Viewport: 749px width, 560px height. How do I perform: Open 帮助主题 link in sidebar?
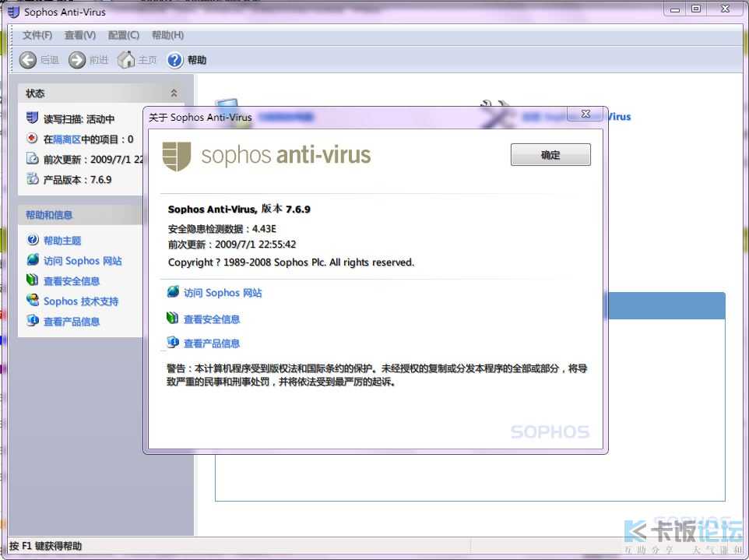pos(62,241)
